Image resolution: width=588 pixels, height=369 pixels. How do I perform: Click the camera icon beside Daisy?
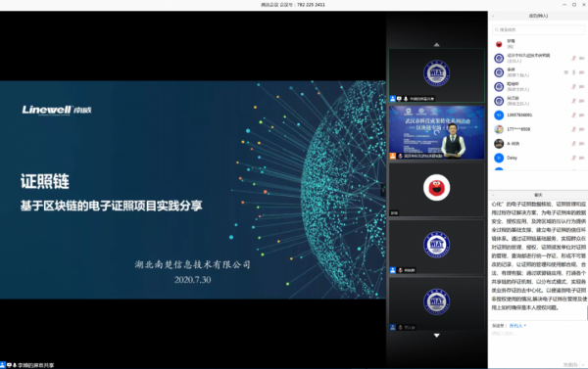pyautogui.click(x=581, y=158)
